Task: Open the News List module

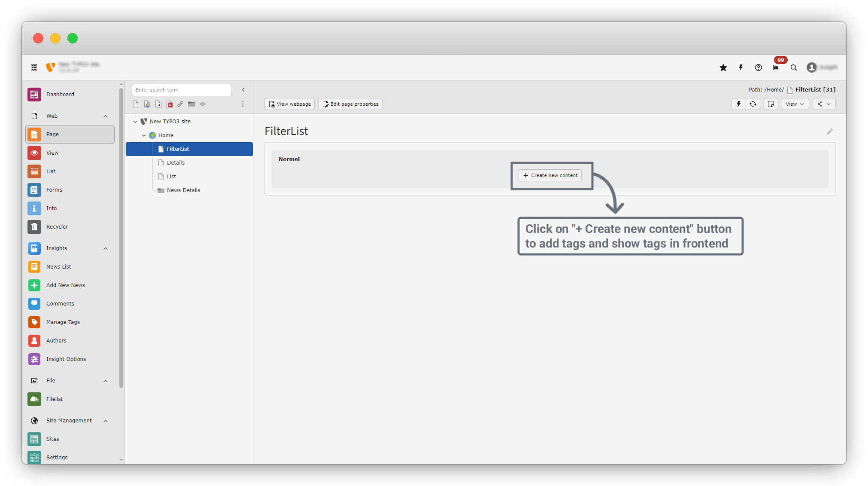Action: (x=58, y=266)
